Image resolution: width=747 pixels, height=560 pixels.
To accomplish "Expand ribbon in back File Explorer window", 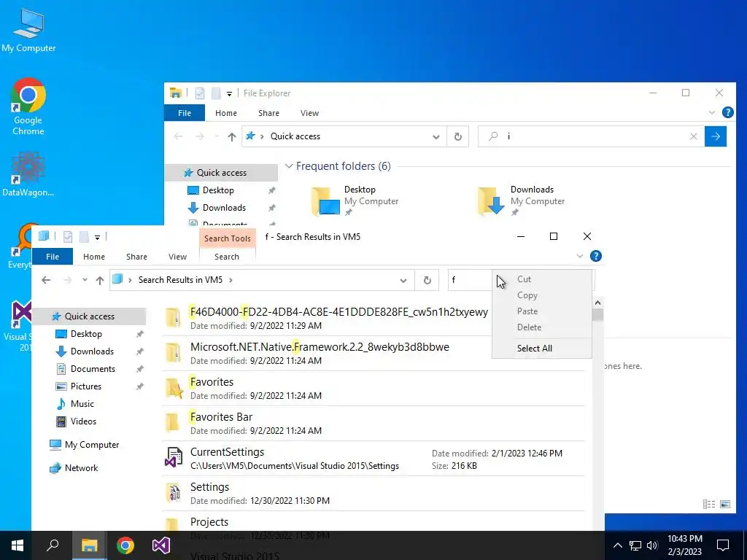I will coord(712,113).
